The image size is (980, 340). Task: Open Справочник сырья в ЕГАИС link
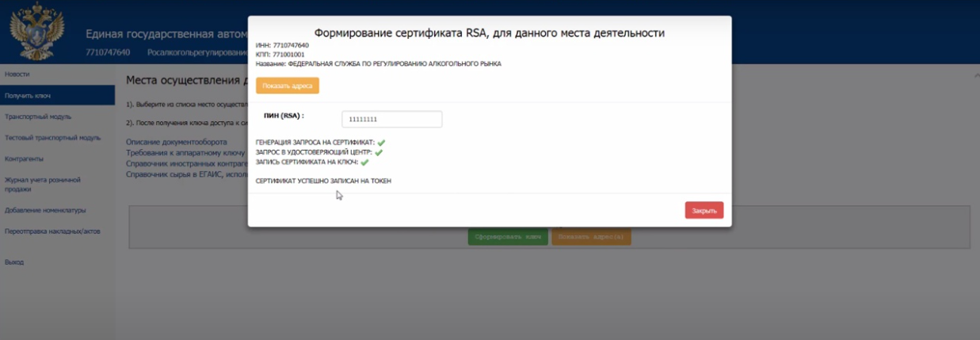pyautogui.click(x=187, y=173)
